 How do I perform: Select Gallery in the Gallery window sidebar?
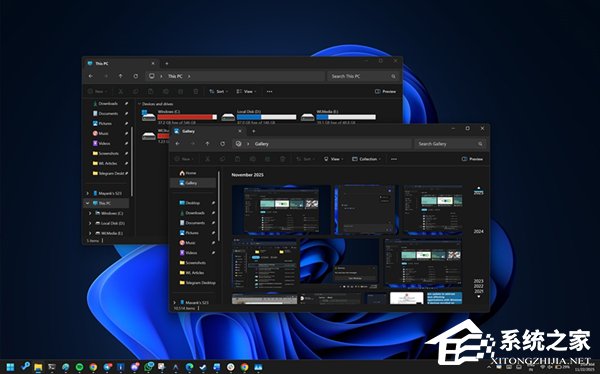coord(193,183)
